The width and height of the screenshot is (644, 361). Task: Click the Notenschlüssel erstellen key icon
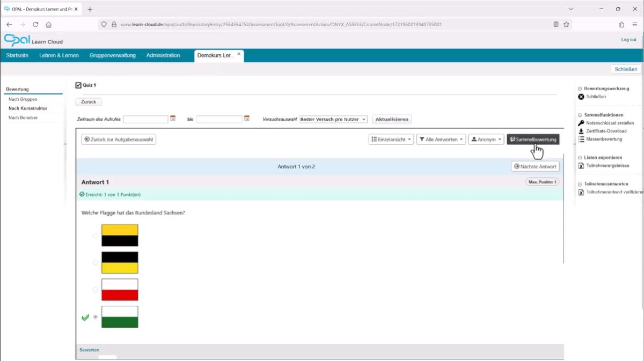(581, 123)
